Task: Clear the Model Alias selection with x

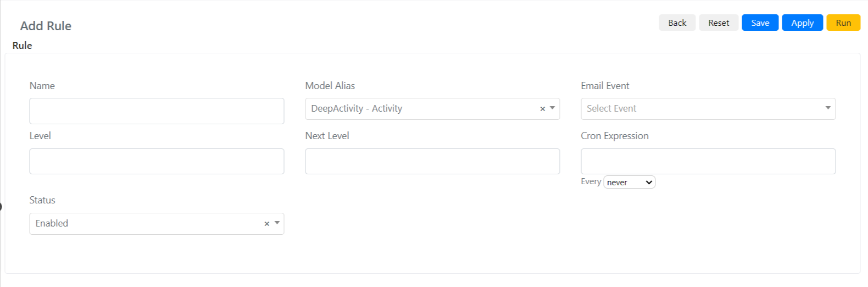Action: point(542,109)
